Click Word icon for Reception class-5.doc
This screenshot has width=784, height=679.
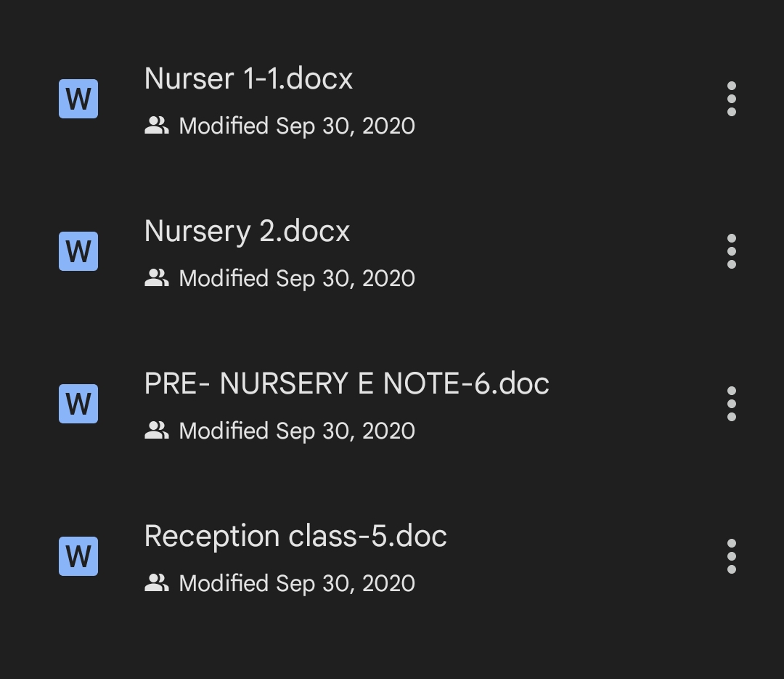coord(78,556)
